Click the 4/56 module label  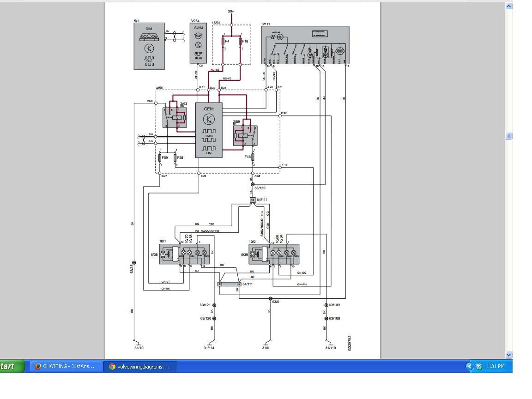[159, 88]
